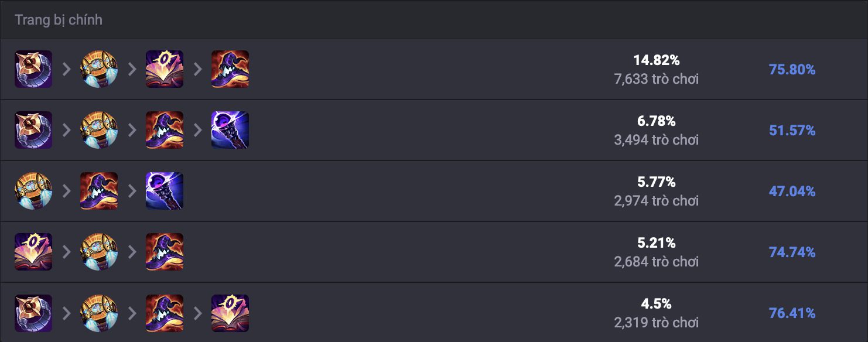The image size is (868, 342).
Task: Select the Void Staff icon in the 5.77% build
Action: (x=165, y=191)
